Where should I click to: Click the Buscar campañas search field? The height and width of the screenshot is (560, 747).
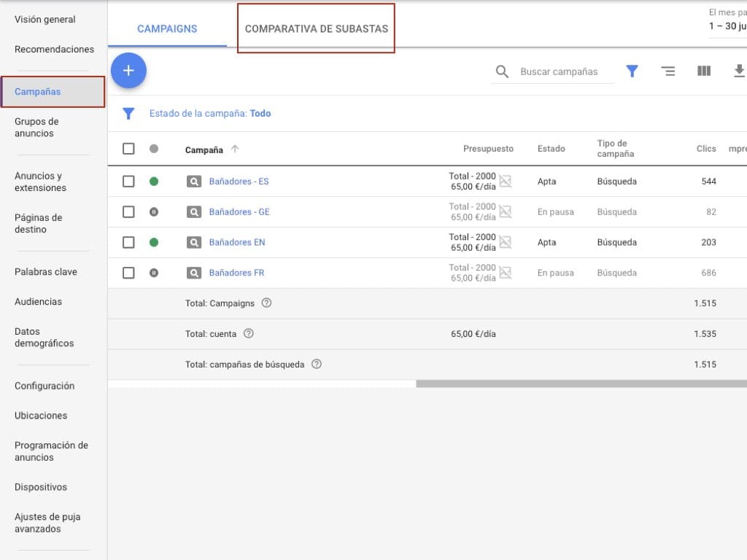tap(562, 71)
